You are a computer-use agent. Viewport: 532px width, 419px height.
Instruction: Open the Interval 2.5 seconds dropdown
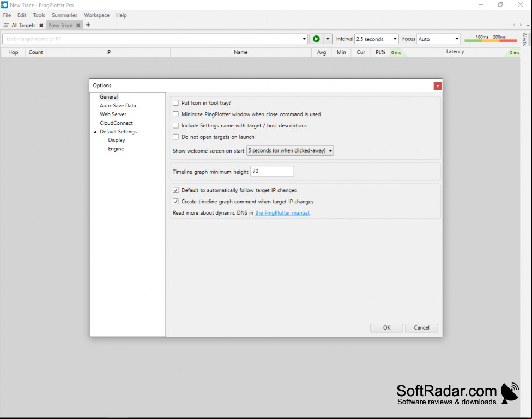[x=376, y=39]
